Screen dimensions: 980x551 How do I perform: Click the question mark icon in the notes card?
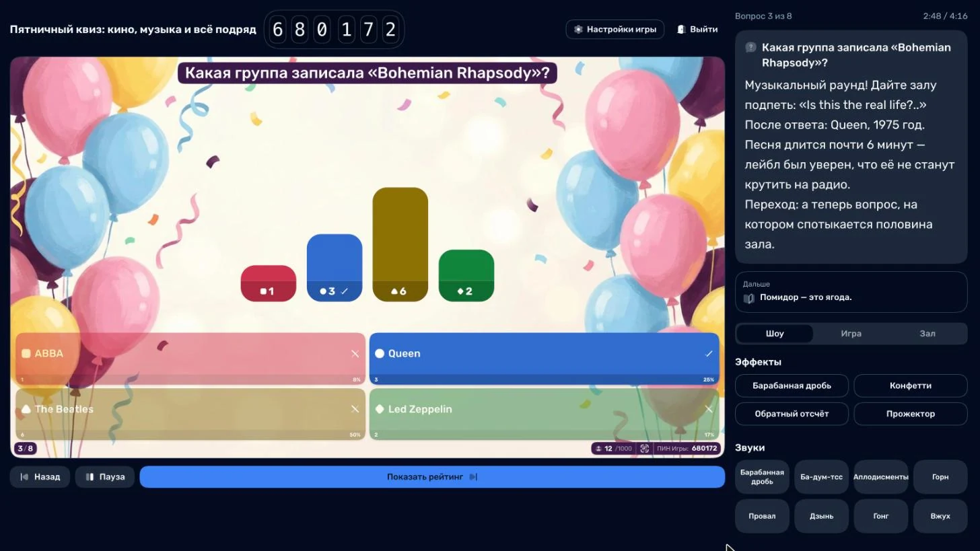[750, 48]
